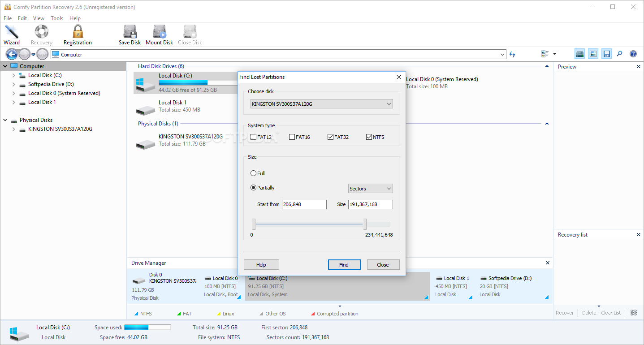The width and height of the screenshot is (644, 345).
Task: Open the View menu
Action: (39, 18)
